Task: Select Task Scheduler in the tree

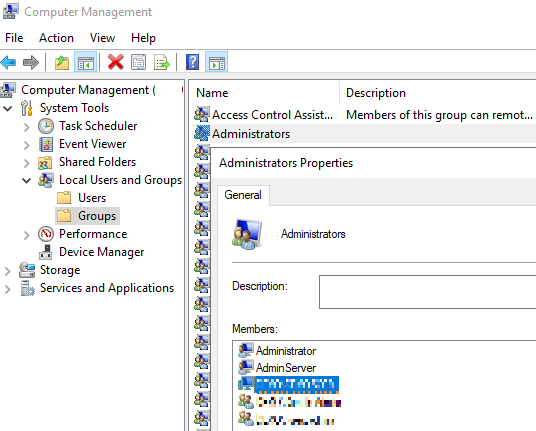Action: tap(98, 126)
